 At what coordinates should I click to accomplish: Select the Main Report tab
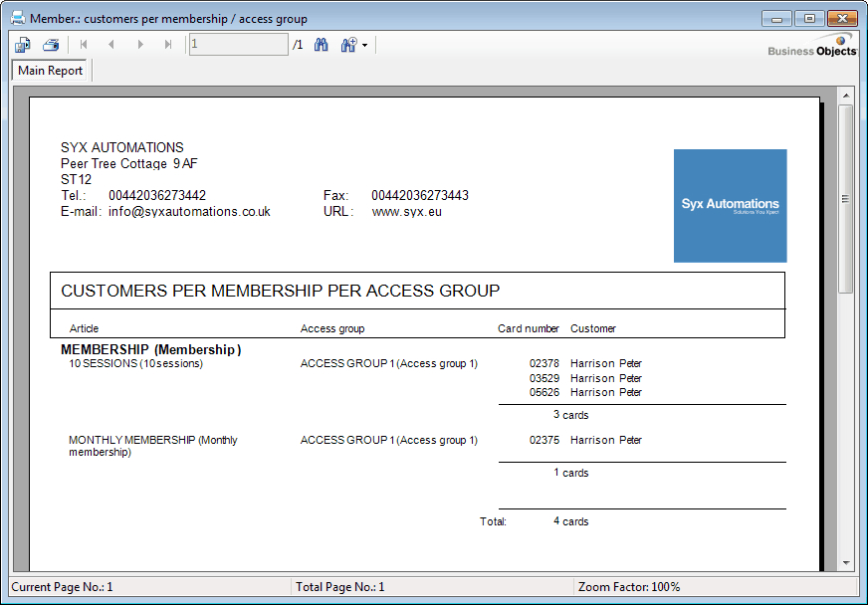click(51, 71)
